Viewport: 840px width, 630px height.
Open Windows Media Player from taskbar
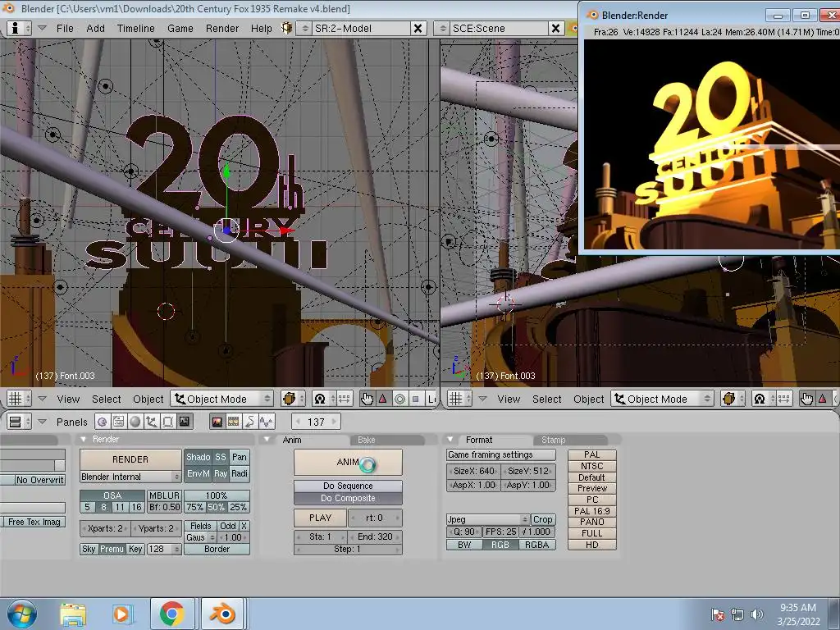(x=122, y=614)
